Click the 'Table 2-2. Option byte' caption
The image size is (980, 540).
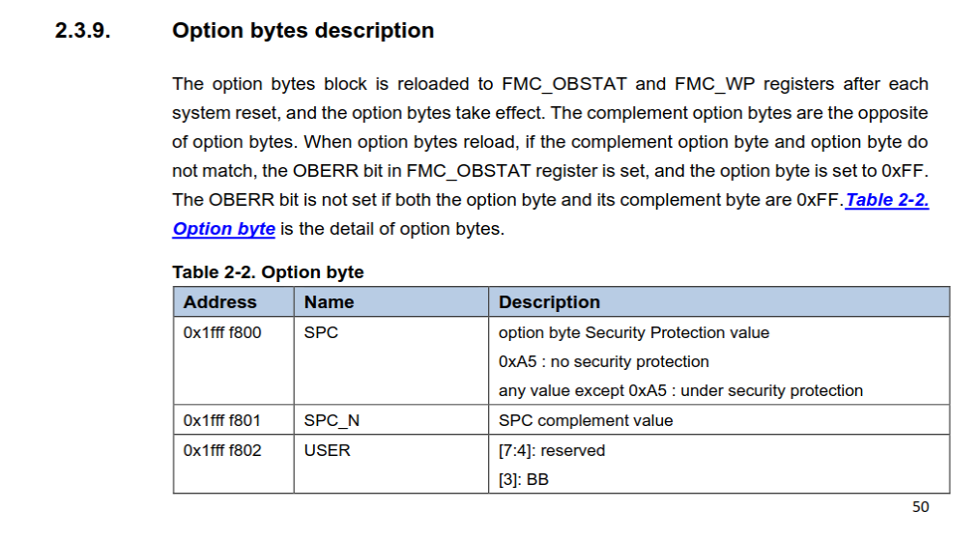(268, 271)
